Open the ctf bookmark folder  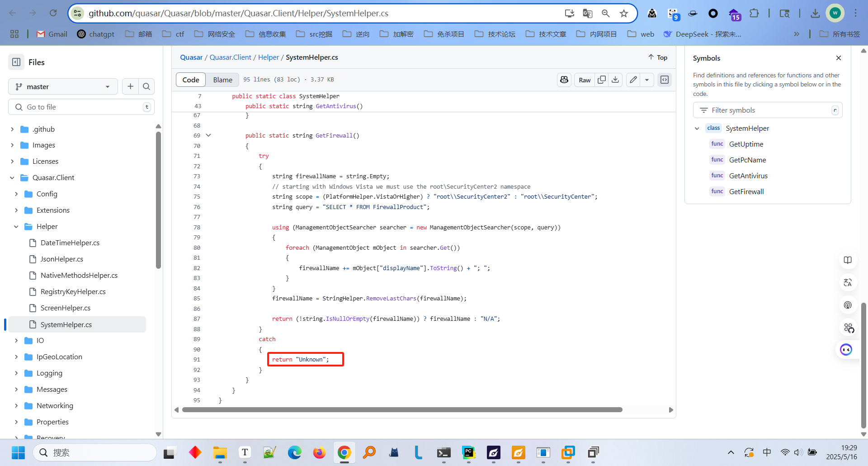click(173, 34)
